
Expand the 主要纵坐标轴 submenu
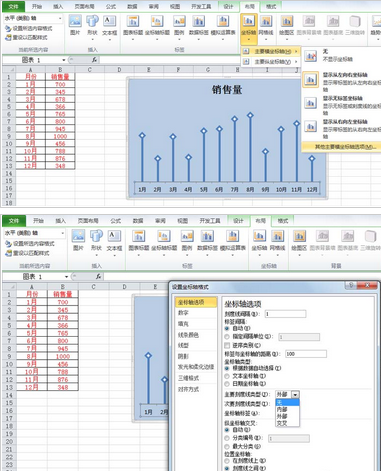[x=272, y=62]
